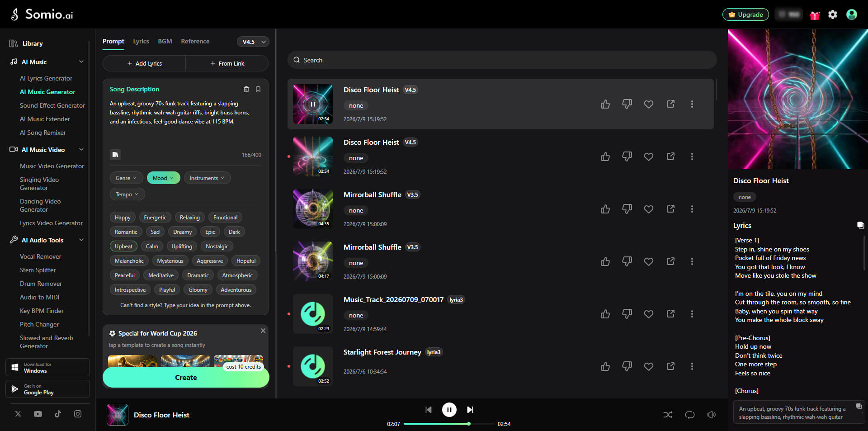The width and height of the screenshot is (868, 431).
Task: Switch to the BGM tab
Action: coord(165,41)
